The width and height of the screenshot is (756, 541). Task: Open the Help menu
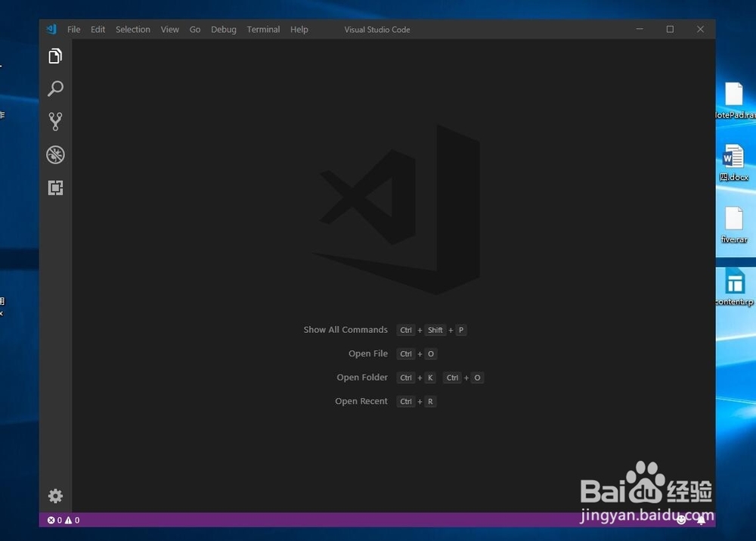[x=299, y=30]
